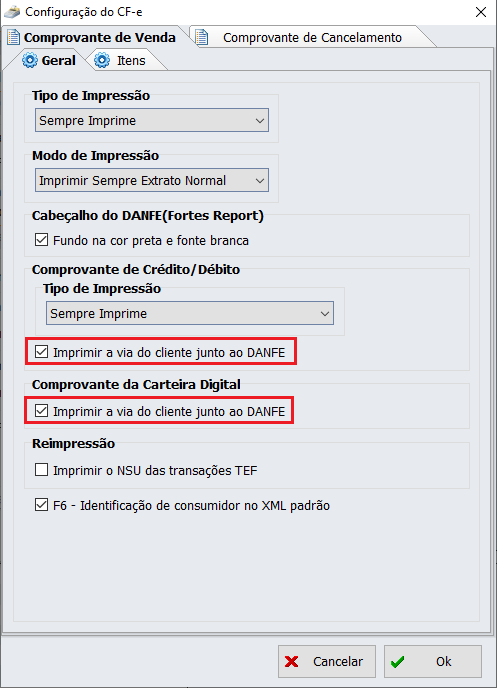Enable Imprimir o NSU das transações TEF

point(41,470)
